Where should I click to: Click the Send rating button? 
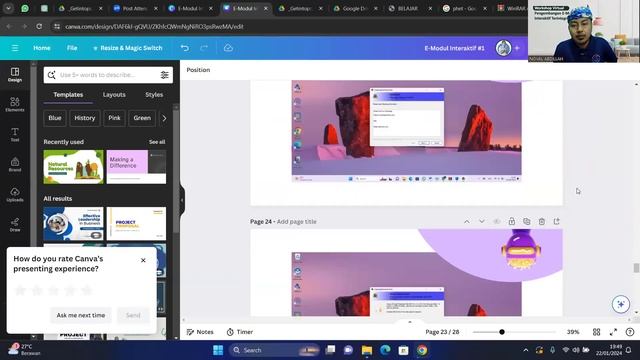click(x=133, y=315)
